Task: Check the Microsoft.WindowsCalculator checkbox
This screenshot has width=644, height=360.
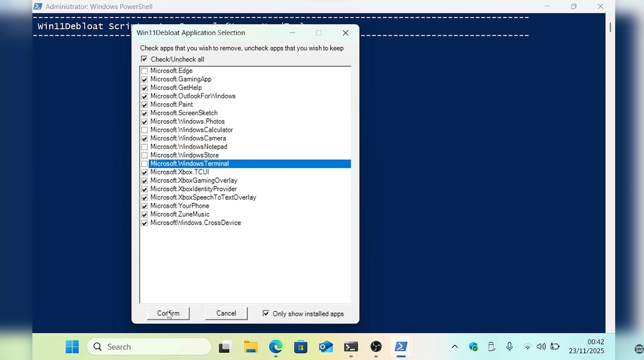Action: [144, 130]
